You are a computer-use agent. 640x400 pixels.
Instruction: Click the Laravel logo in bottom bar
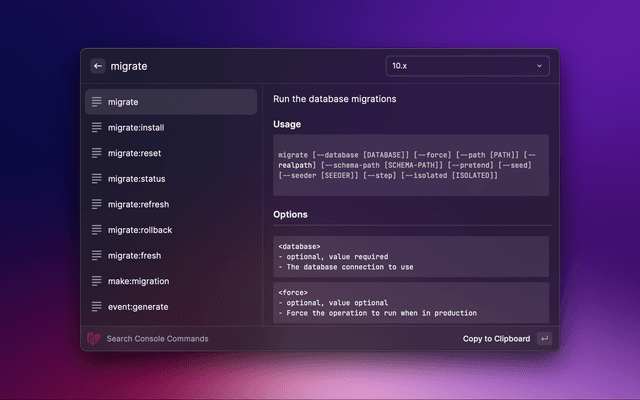pyautogui.click(x=95, y=339)
